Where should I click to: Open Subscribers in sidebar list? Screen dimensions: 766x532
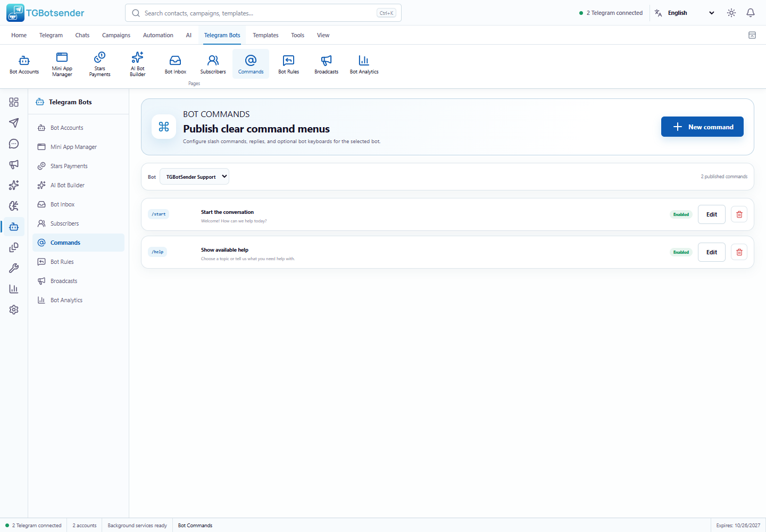pos(78,223)
